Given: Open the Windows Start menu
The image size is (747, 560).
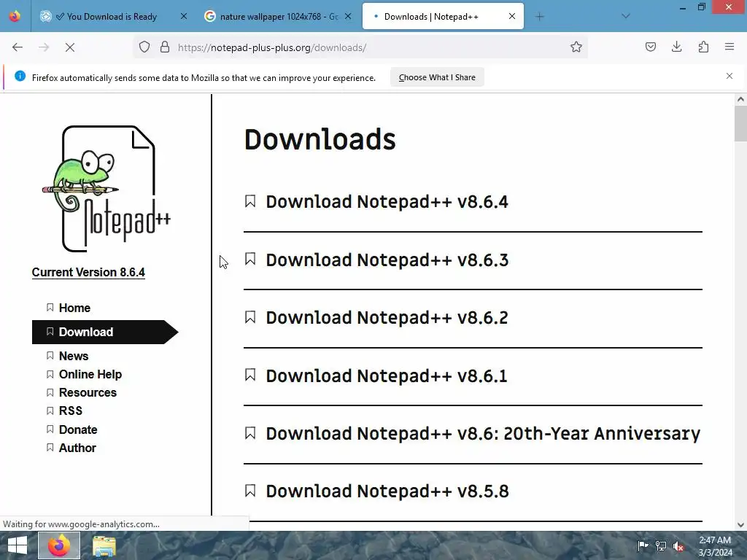Looking at the screenshot, I should [18, 545].
